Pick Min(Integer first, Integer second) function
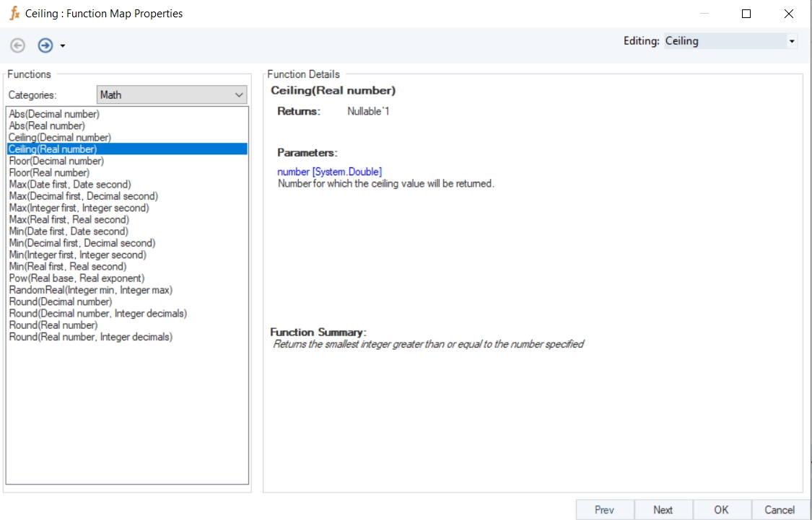The height and width of the screenshot is (520, 812). tap(77, 255)
